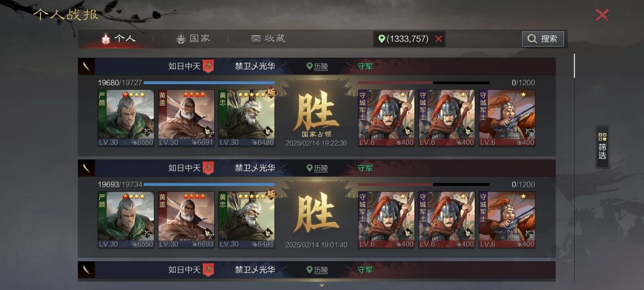Click the sword icon on first report
Screen dimensions: 644x290
pos(86,66)
